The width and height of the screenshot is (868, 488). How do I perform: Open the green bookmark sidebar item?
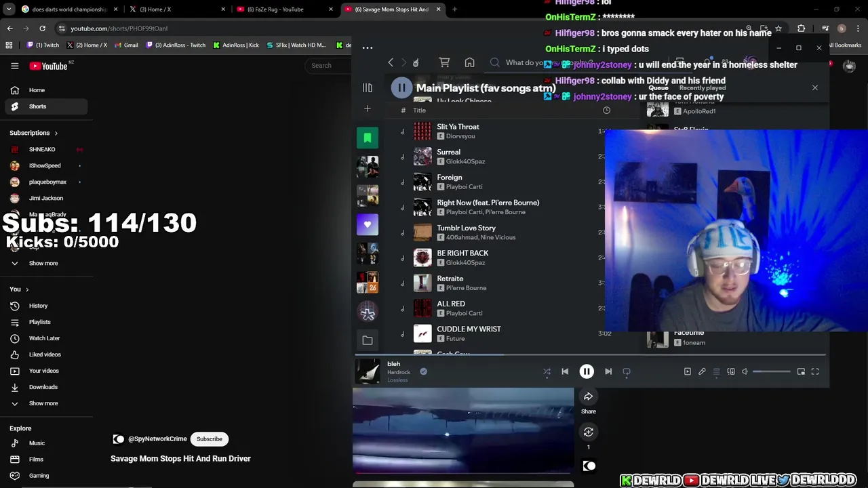point(368,138)
